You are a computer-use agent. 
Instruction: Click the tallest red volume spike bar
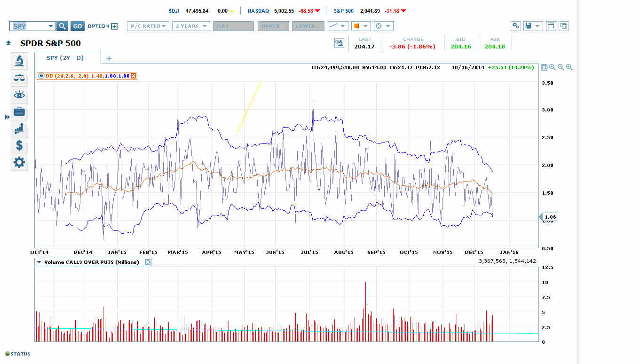click(365, 311)
